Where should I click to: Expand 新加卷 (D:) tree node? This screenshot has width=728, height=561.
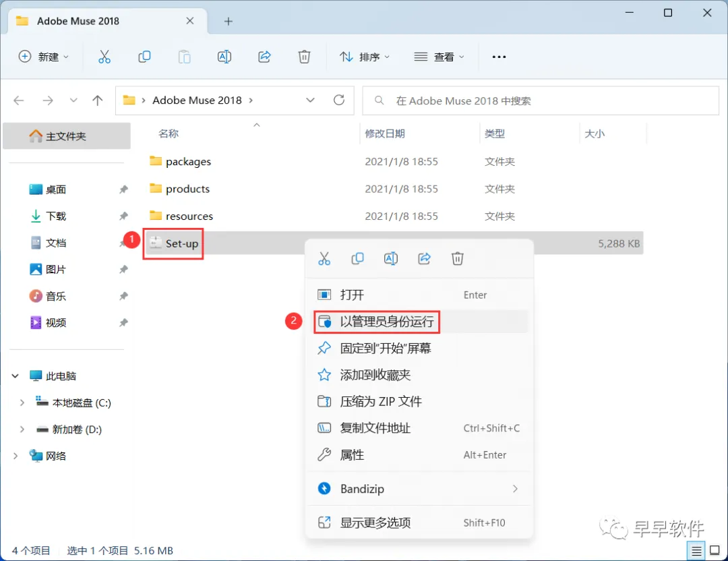22,430
